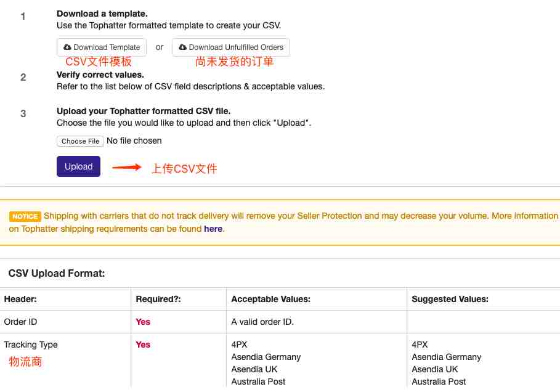Click the Download Unfulfilled Orders button
The width and height of the screenshot is (560, 392).
click(x=230, y=47)
